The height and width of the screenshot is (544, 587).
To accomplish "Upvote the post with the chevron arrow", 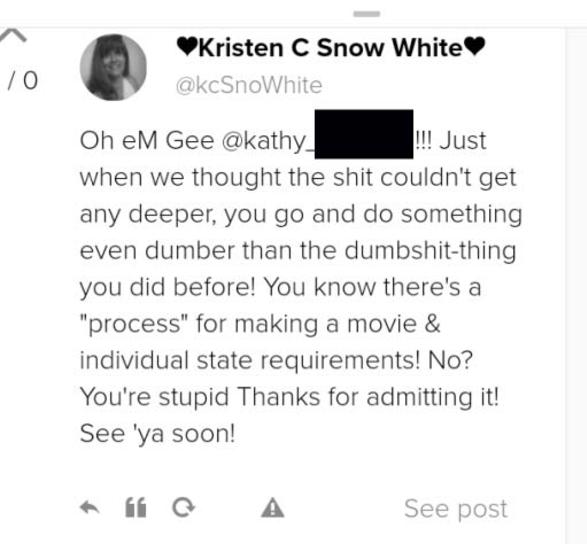I will 13,35.
